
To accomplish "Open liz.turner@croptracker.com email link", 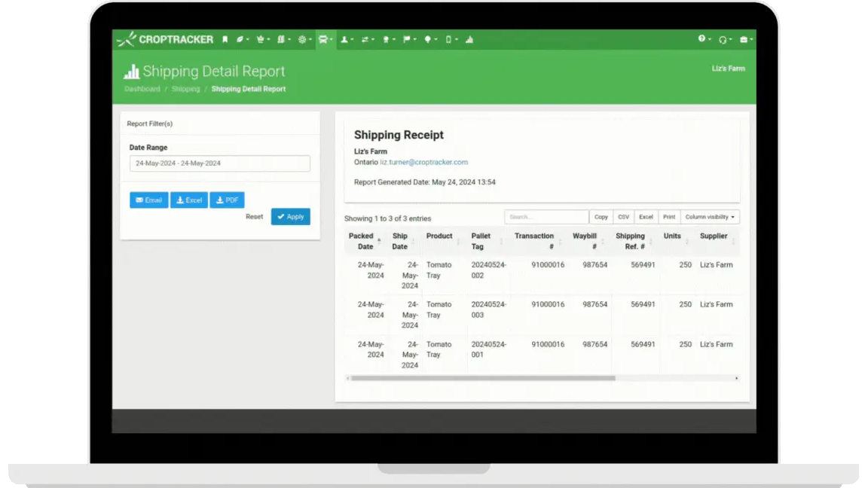I will (423, 162).
